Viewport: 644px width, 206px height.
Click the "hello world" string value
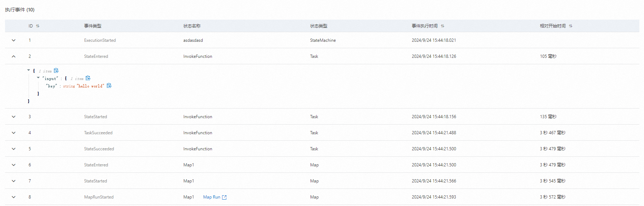[x=90, y=86]
